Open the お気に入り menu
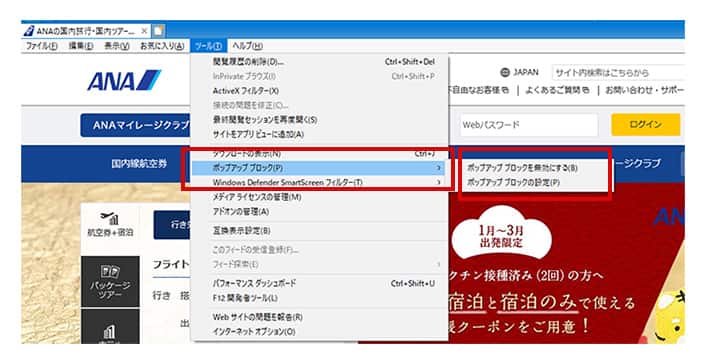706x364 pixels. click(162, 46)
